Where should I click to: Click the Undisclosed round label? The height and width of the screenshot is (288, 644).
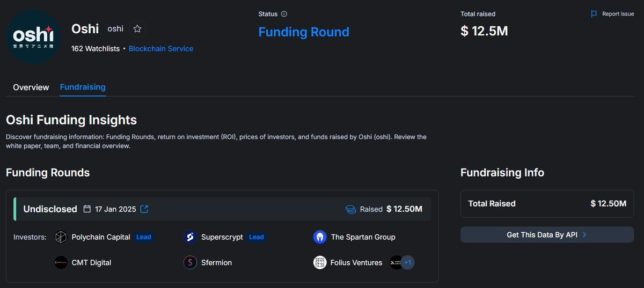(50, 209)
